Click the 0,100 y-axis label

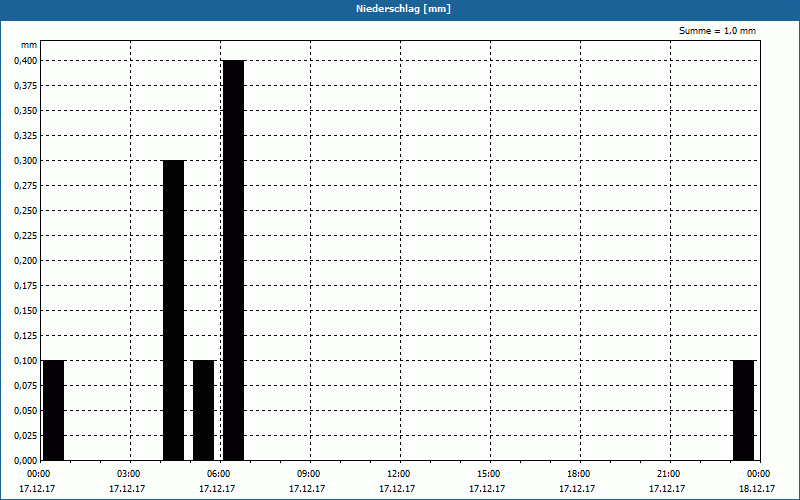25,361
